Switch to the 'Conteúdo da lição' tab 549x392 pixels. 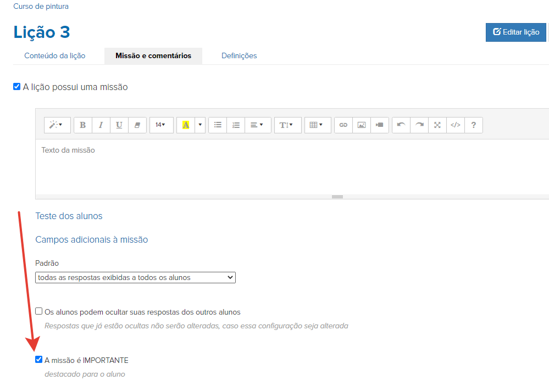pos(55,55)
